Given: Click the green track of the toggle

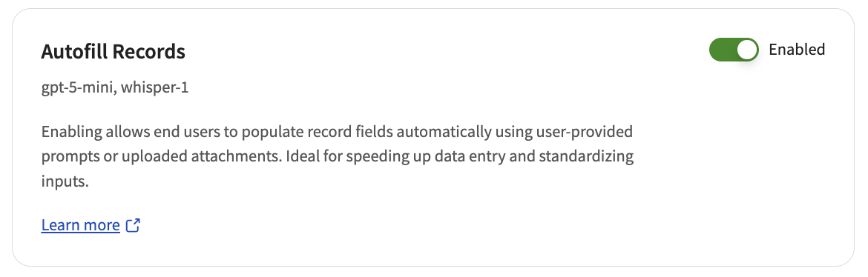Looking at the screenshot, I should click(722, 50).
